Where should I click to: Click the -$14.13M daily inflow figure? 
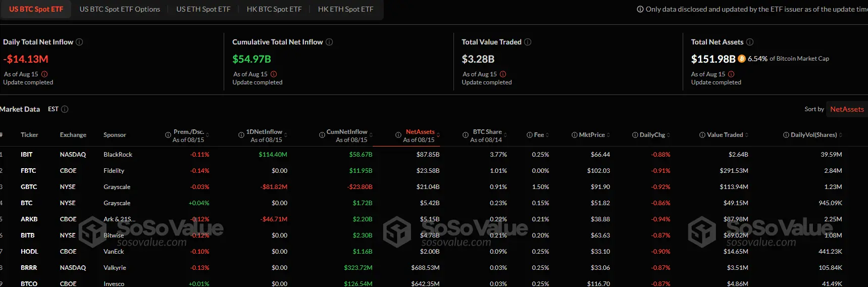[26, 59]
